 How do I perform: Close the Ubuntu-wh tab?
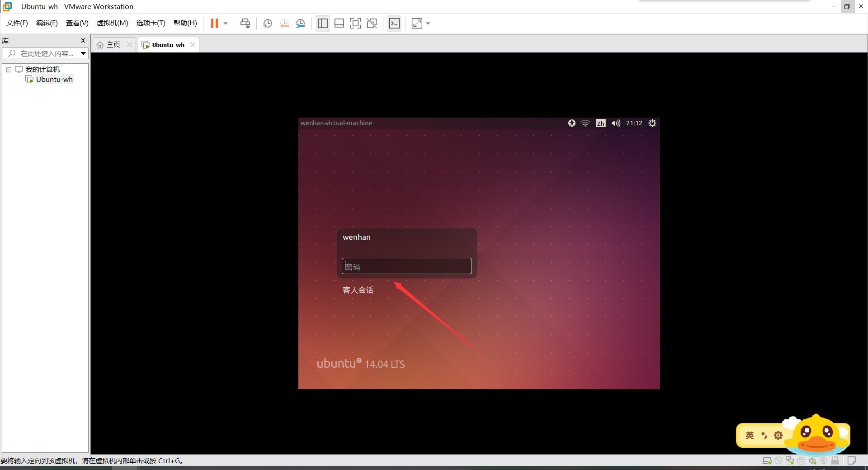coord(193,44)
